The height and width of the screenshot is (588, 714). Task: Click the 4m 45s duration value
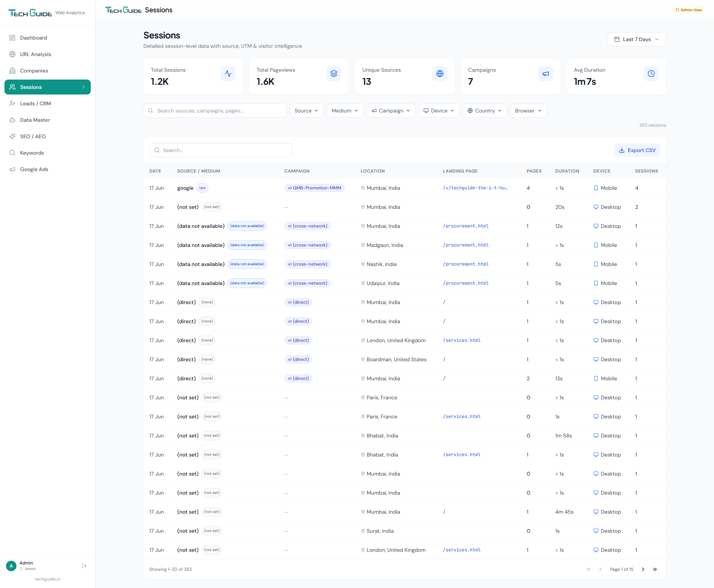[564, 512]
